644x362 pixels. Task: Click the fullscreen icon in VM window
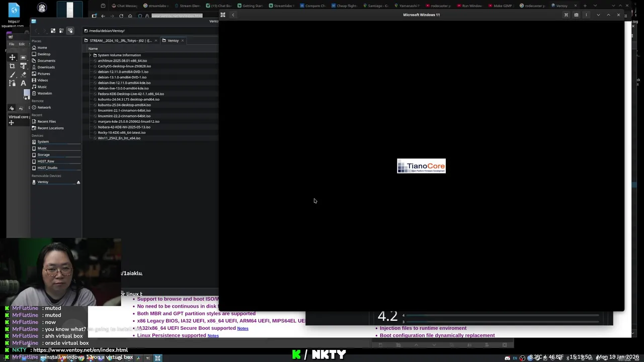point(566,15)
